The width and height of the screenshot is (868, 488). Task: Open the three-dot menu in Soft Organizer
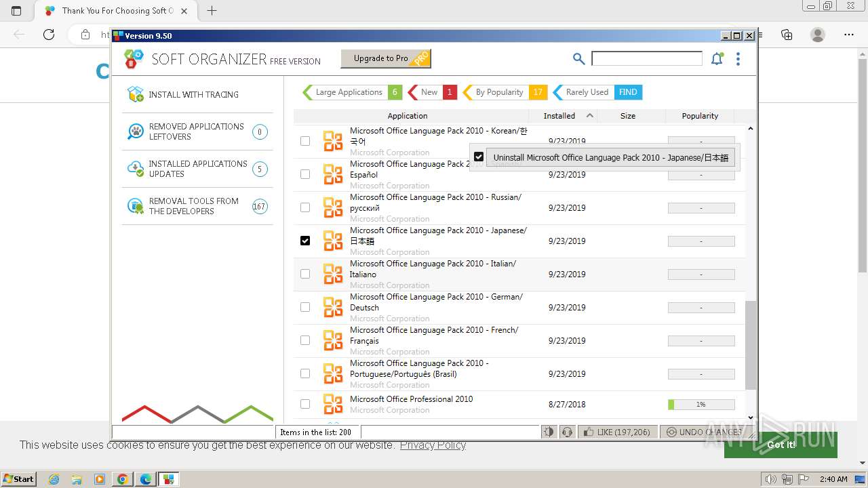pos(738,59)
